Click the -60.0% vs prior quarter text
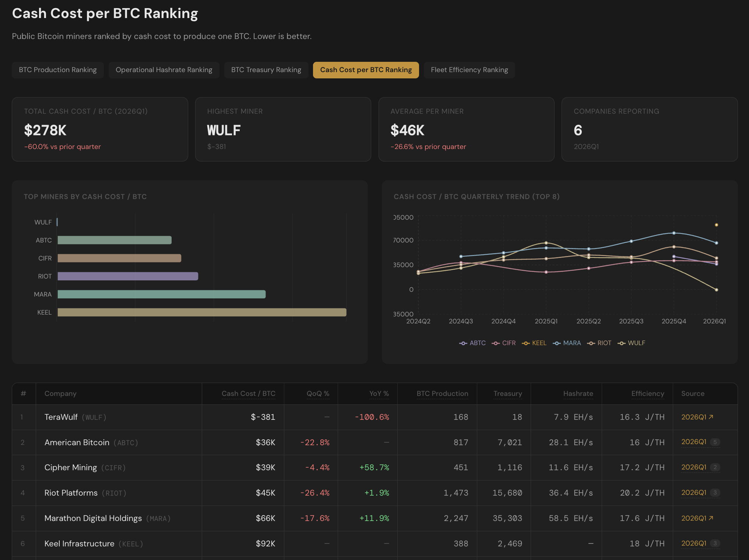The width and height of the screenshot is (749, 560). pyautogui.click(x=63, y=146)
